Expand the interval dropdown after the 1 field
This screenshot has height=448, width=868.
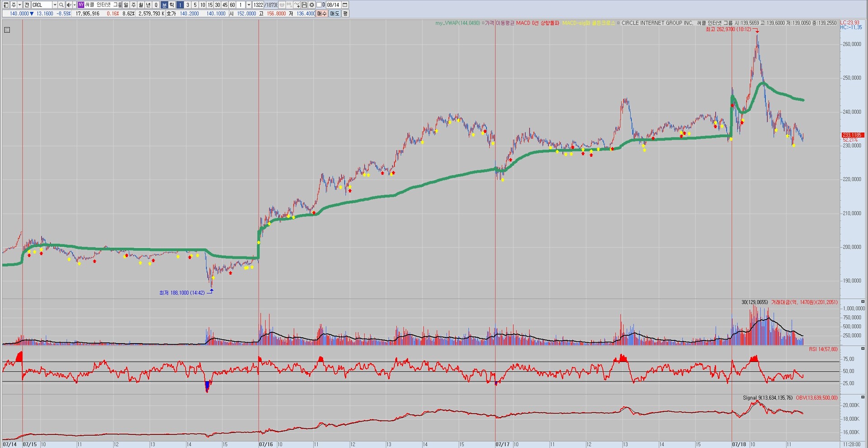249,5
